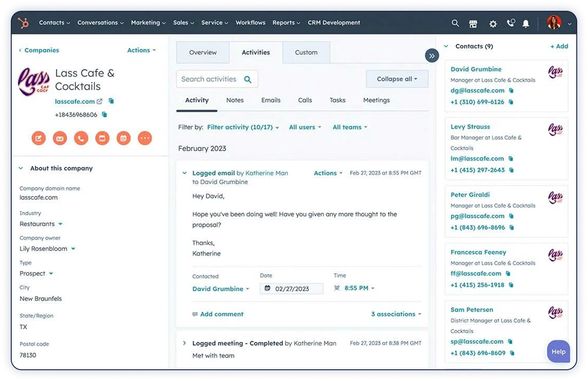Select the Notes activity tab
Screen dimensions: 588x381
pyautogui.click(x=235, y=100)
